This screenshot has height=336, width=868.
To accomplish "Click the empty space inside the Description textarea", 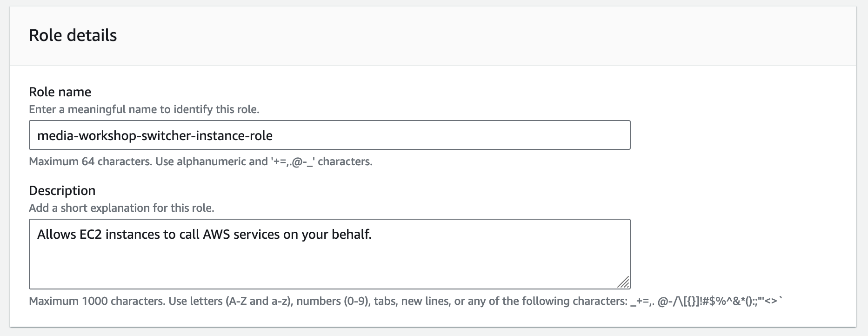I will pos(326,265).
